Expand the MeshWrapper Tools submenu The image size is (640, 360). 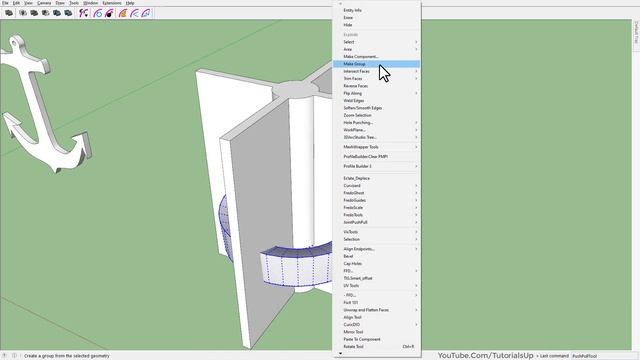(376, 147)
